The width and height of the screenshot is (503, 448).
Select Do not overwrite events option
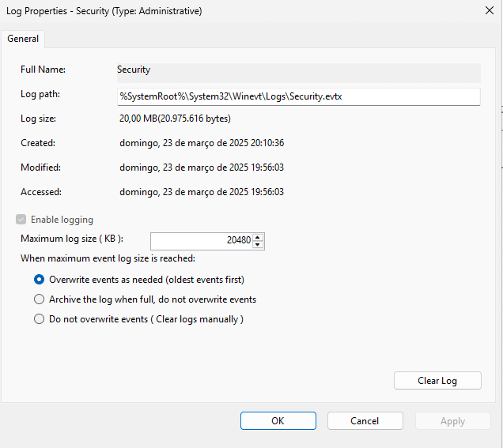click(39, 319)
